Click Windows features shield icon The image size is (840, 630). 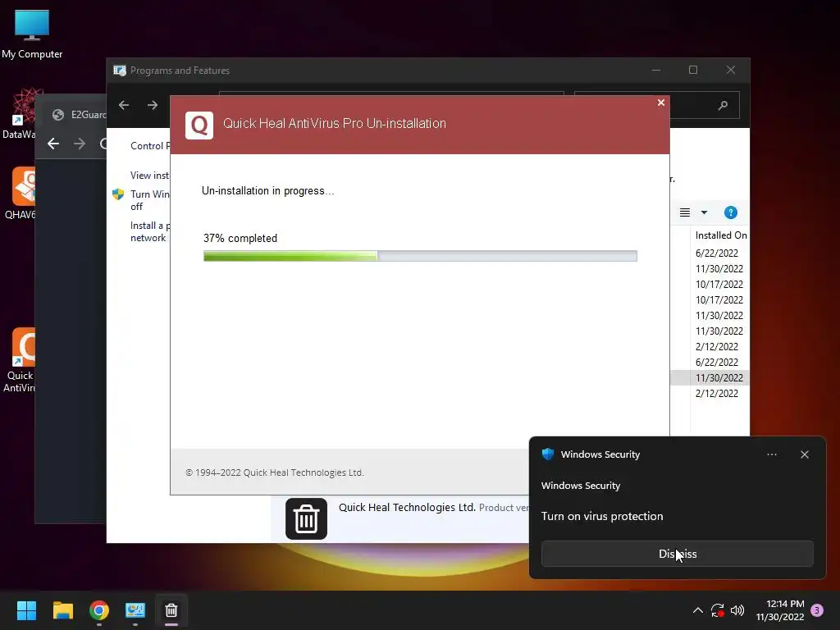(x=118, y=194)
